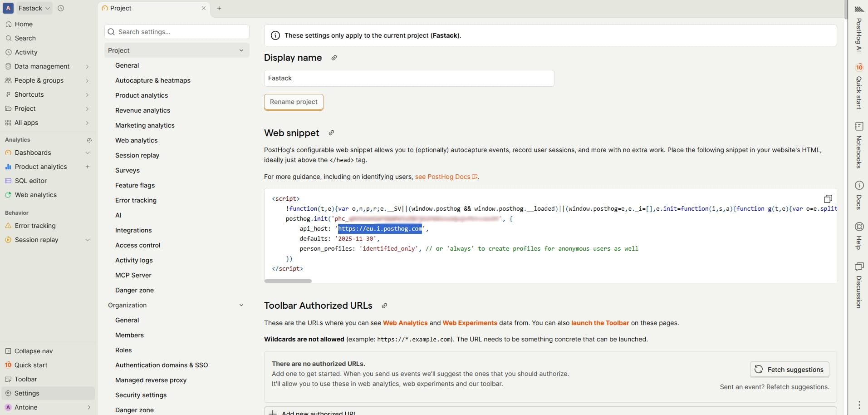Open Integrations settings
Image resolution: width=868 pixels, height=415 pixels.
point(133,230)
